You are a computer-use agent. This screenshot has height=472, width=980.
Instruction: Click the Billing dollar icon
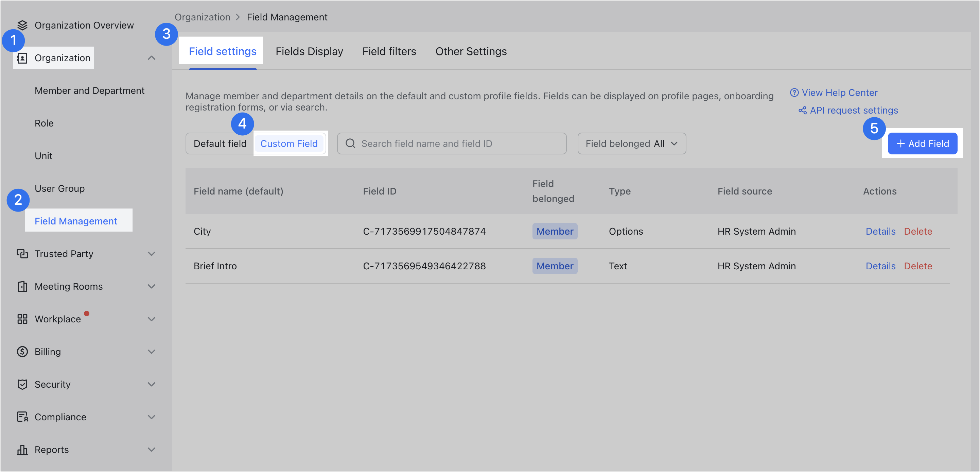click(22, 351)
